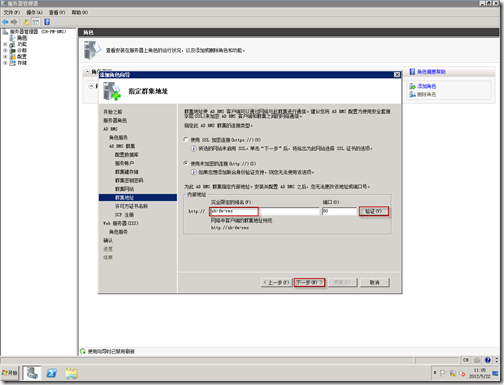This screenshot has height=385, width=504.
Task: Click 添加角色 link in right pane
Action: (427, 86)
